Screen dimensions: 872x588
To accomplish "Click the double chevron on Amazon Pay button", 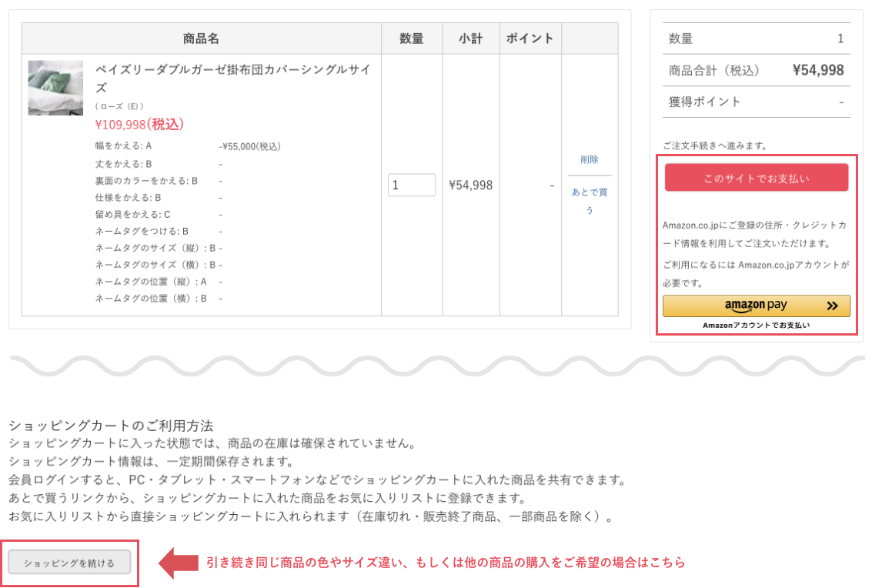I will pos(832,306).
